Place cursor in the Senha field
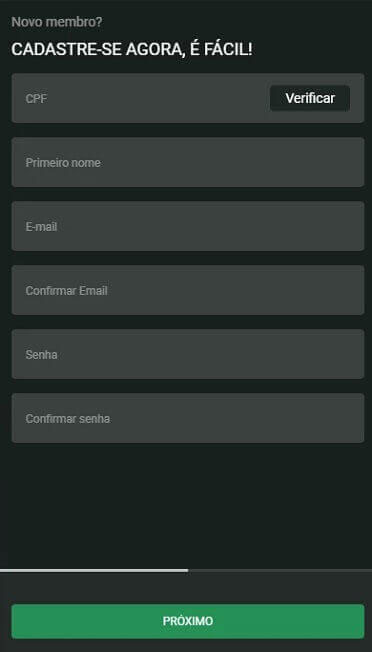This screenshot has width=372, height=652. coord(188,354)
